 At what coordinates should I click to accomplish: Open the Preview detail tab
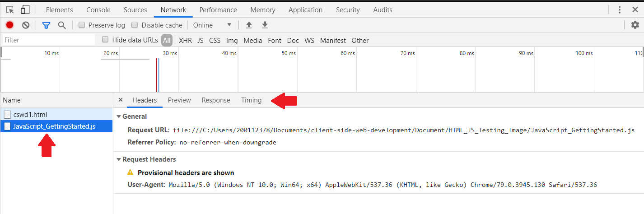(179, 100)
